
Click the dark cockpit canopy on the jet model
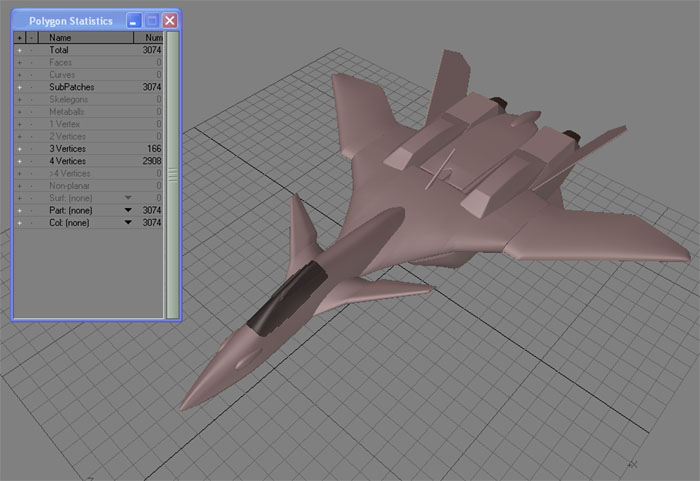[x=288, y=299]
